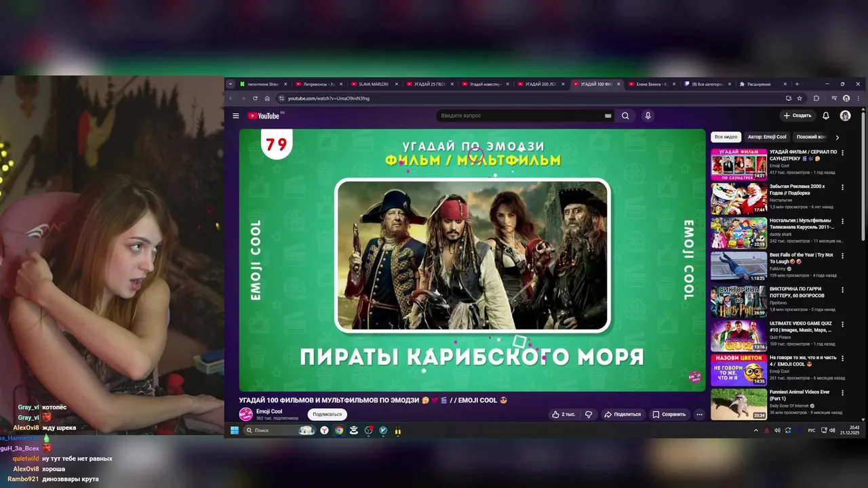
Task: Select the 'Похожий контент' filter chip
Action: click(x=811, y=137)
